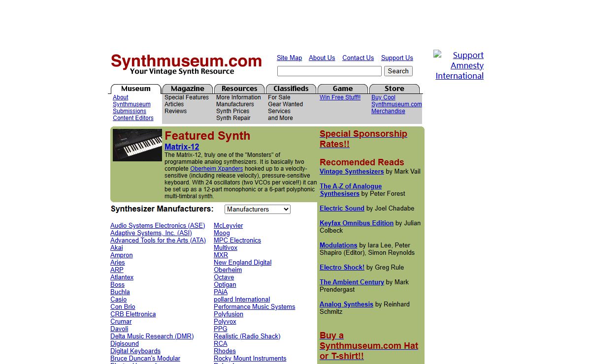This screenshot has width=591, height=364.
Task: Open the Electro Shock! link
Action: [x=342, y=268]
